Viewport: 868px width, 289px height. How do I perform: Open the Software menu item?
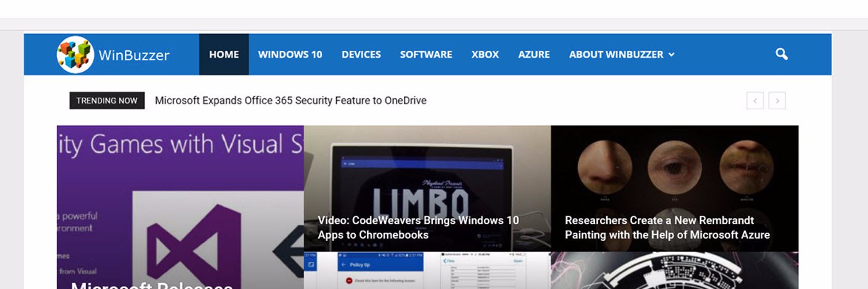coord(426,54)
